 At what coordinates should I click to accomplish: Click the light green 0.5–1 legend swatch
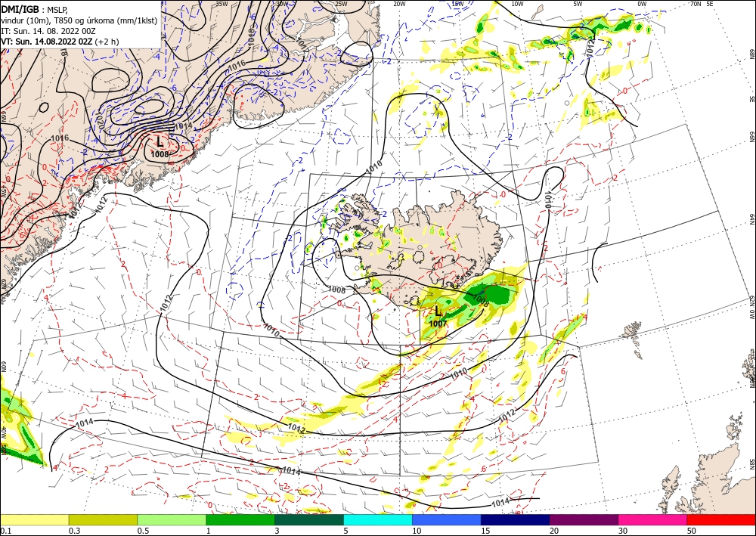click(x=172, y=519)
